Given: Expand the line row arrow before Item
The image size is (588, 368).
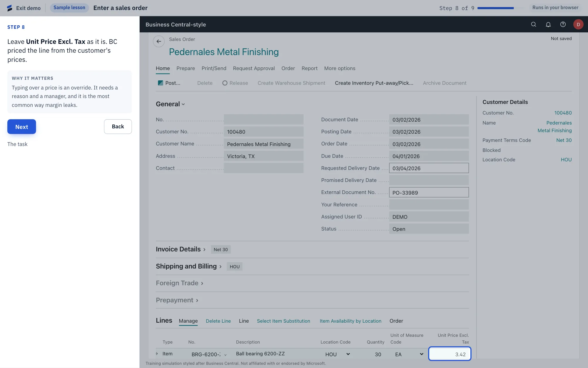Looking at the screenshot, I should point(157,354).
